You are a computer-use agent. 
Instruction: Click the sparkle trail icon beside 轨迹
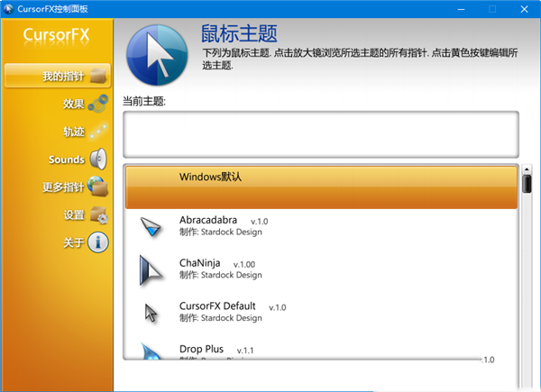[x=98, y=132]
